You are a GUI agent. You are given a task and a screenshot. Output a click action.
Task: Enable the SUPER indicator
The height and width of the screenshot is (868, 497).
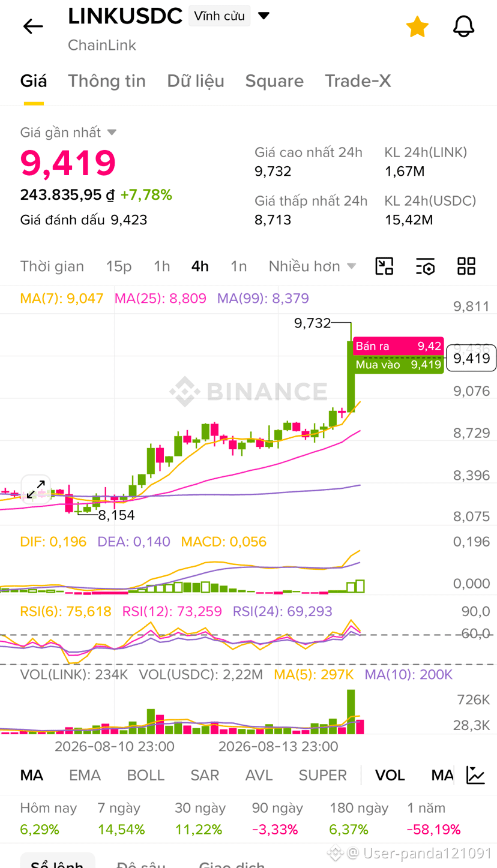323,775
